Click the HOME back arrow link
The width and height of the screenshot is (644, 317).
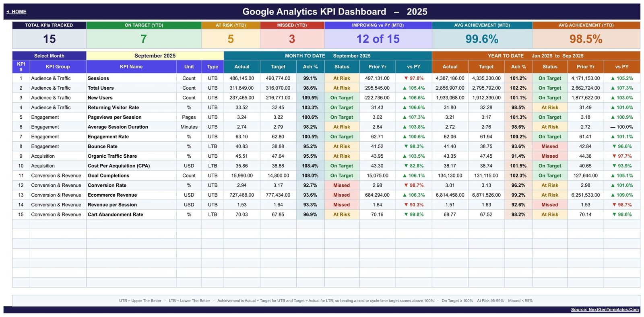[17, 12]
